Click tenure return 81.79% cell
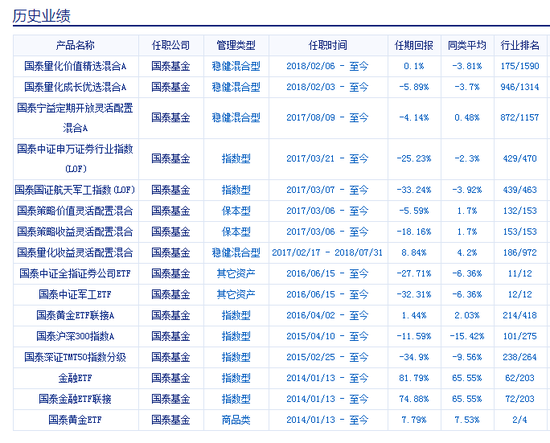The width and height of the screenshot is (550, 443). (x=414, y=378)
